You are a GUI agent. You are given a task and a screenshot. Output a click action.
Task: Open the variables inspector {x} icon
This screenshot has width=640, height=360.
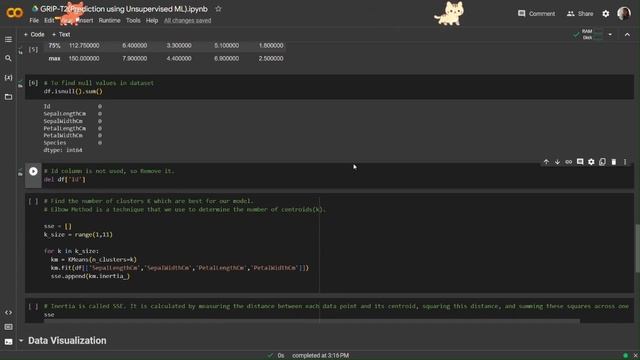click(8, 78)
